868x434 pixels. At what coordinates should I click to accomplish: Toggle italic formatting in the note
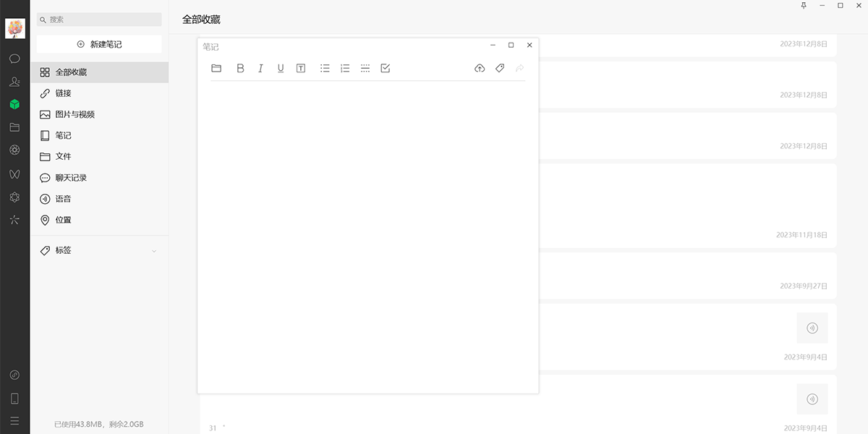(260, 68)
